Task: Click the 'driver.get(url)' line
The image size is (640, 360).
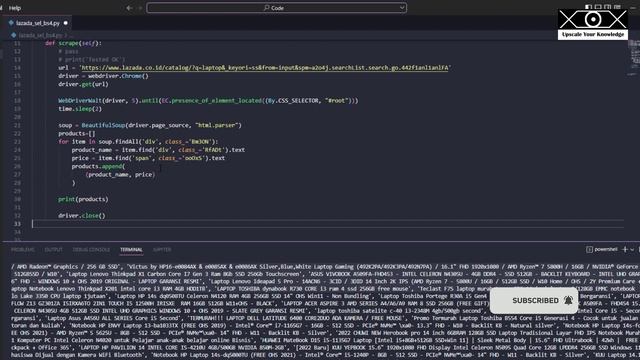Action: [83, 84]
